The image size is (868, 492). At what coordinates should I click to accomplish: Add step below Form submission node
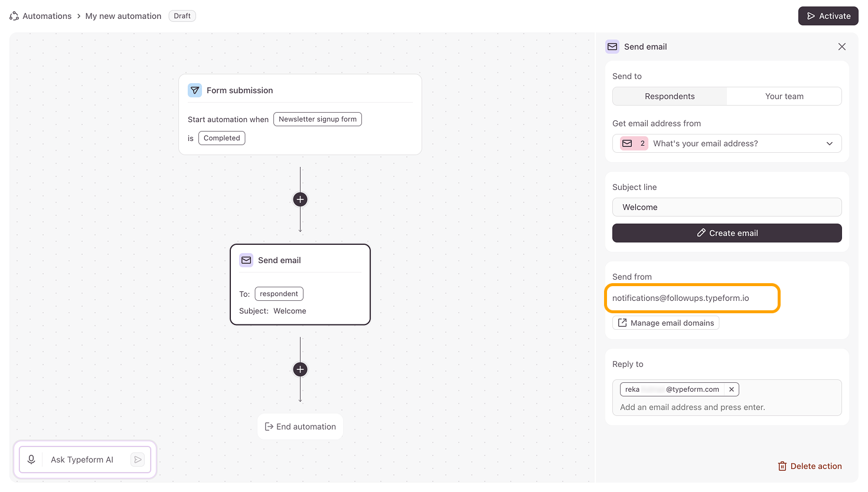pyautogui.click(x=300, y=199)
